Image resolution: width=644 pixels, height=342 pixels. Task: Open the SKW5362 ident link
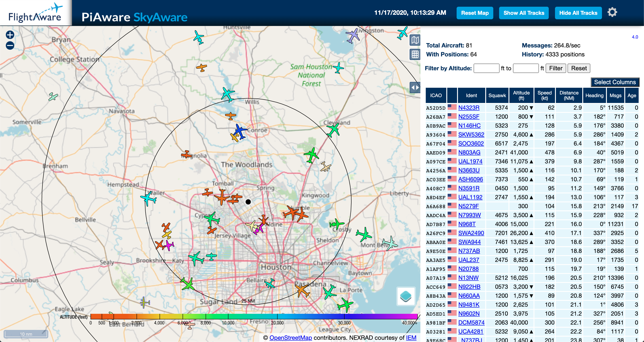(471, 135)
